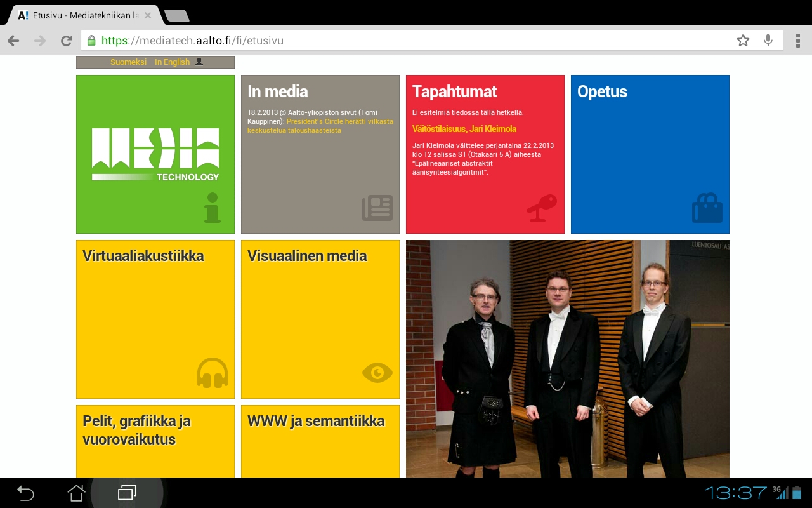Tap the 3G signal indicator

780,493
